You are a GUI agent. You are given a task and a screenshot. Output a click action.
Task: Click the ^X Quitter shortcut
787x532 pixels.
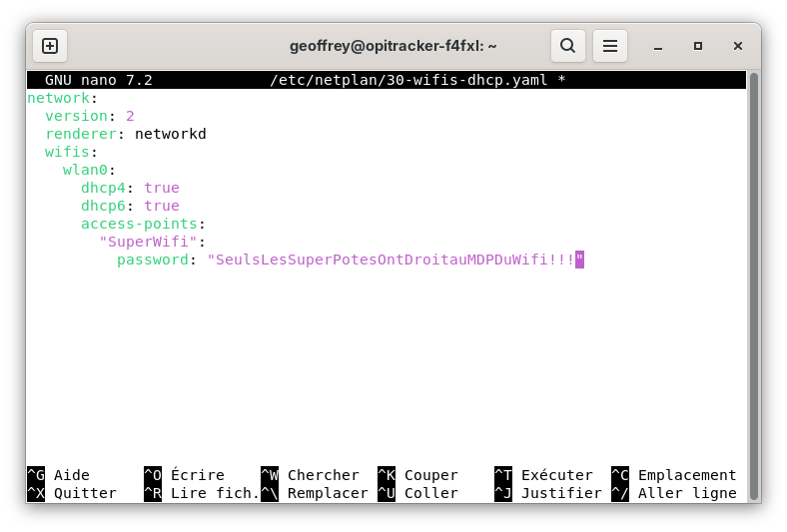72,493
